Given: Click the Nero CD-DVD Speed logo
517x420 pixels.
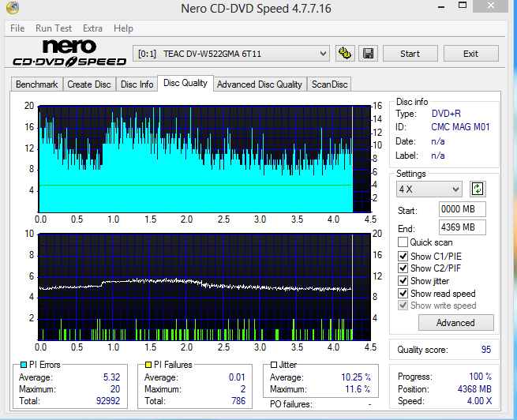Looking at the screenshot, I should (x=69, y=53).
